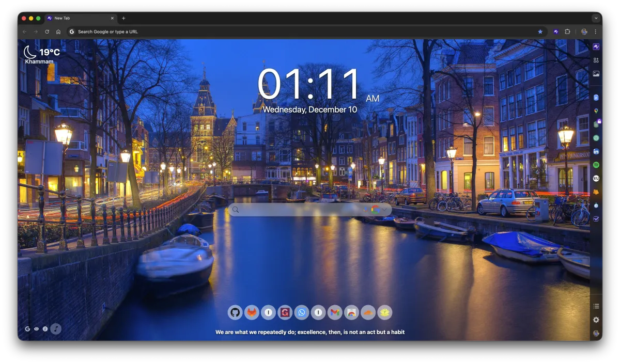Viewport: 620px width, 364px height.
Task: Launch WhatsApp from the dock shortcuts
Action: [302, 312]
